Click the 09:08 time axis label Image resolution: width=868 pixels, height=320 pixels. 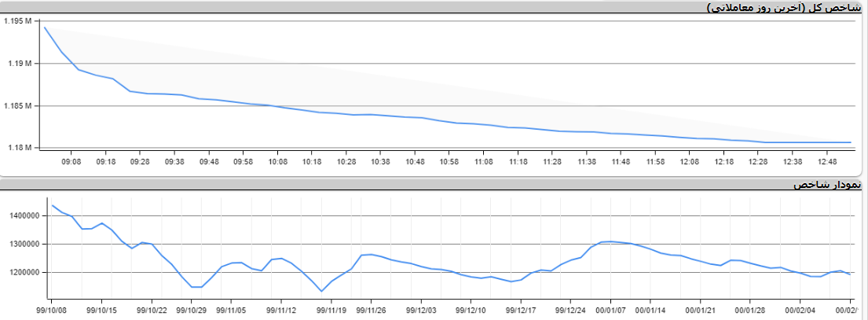(x=71, y=161)
